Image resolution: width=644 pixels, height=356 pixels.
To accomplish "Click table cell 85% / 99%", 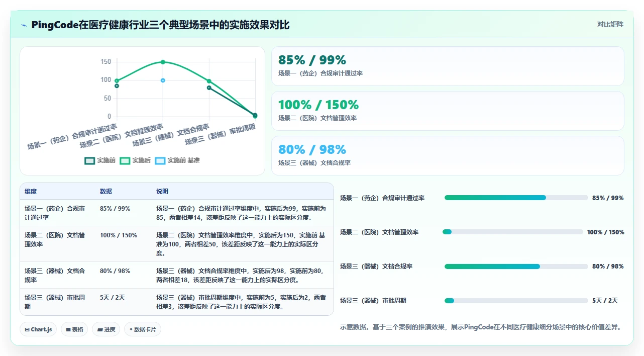I will (x=115, y=209).
